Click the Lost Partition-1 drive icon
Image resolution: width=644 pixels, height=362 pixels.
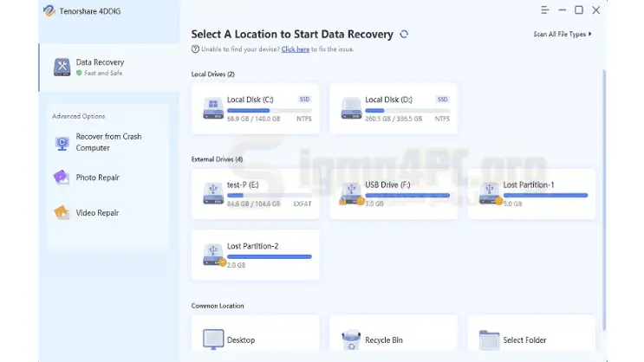(x=489, y=193)
